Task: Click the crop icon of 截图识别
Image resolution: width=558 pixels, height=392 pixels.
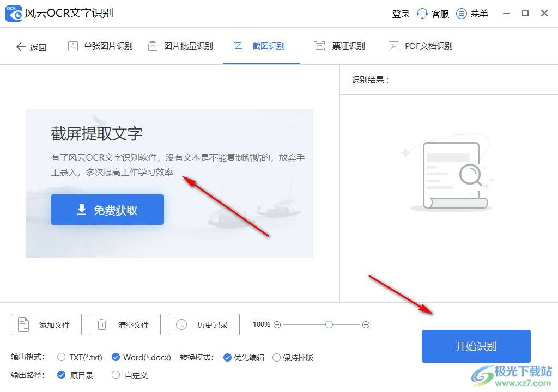Action: [238, 46]
